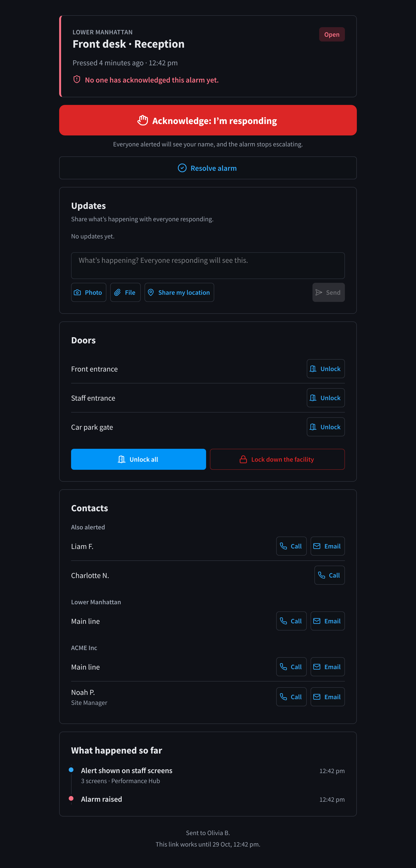Click the red dot for Alarm raised event

pyautogui.click(x=71, y=798)
